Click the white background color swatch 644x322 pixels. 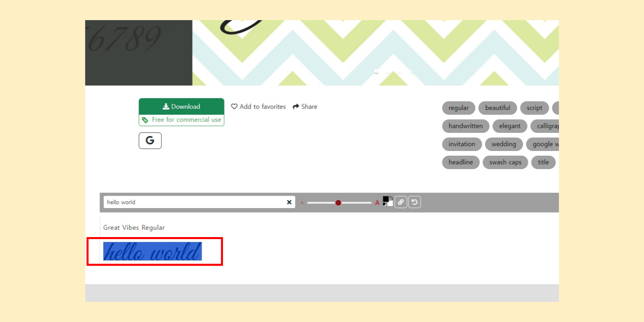click(x=390, y=204)
